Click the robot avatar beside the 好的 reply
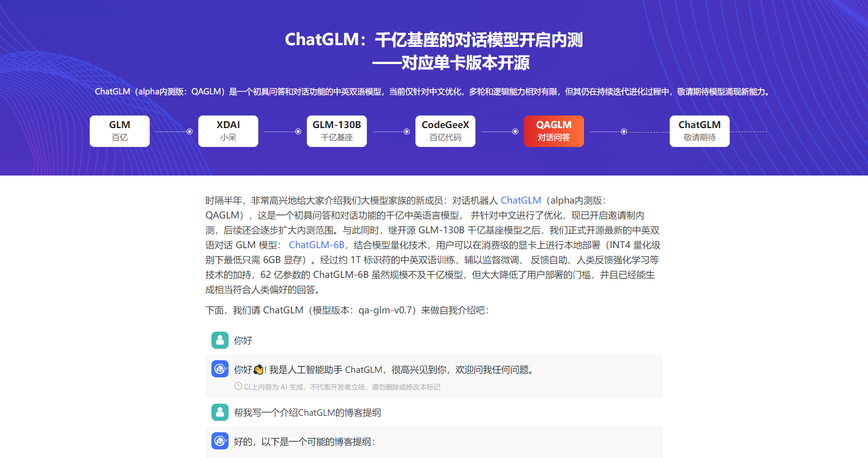The image size is (868, 458). click(220, 442)
